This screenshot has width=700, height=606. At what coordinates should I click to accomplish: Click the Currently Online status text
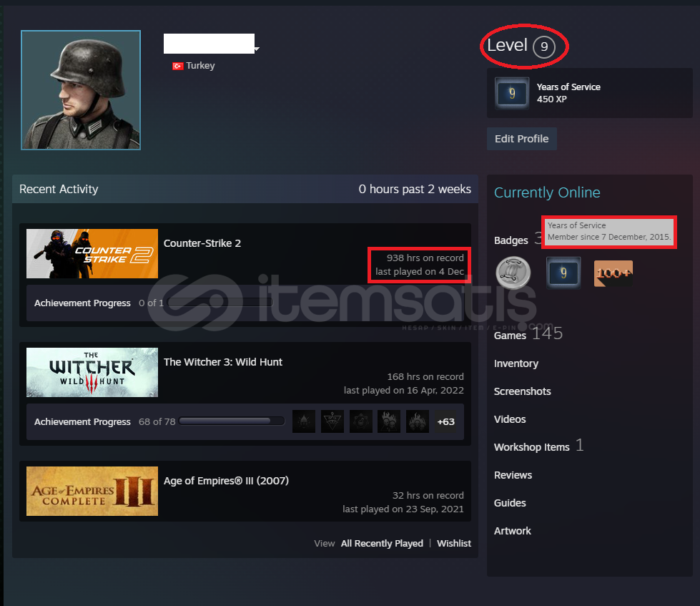[547, 192]
